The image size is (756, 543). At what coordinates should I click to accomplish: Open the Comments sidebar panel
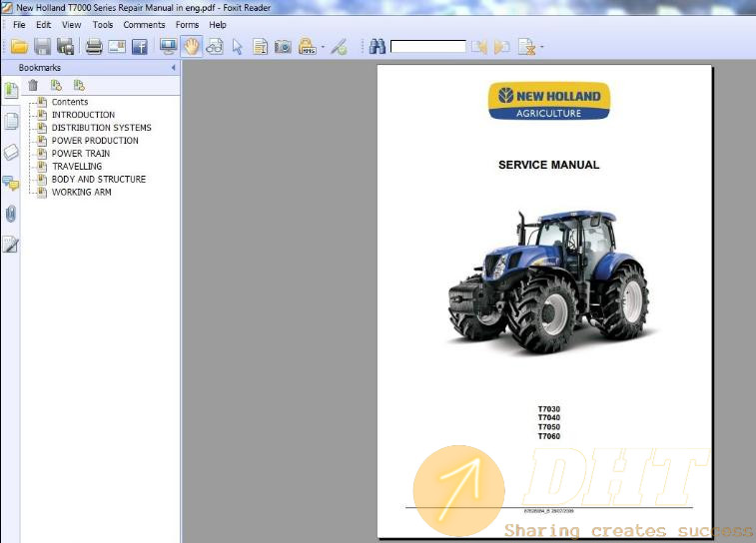tap(11, 183)
